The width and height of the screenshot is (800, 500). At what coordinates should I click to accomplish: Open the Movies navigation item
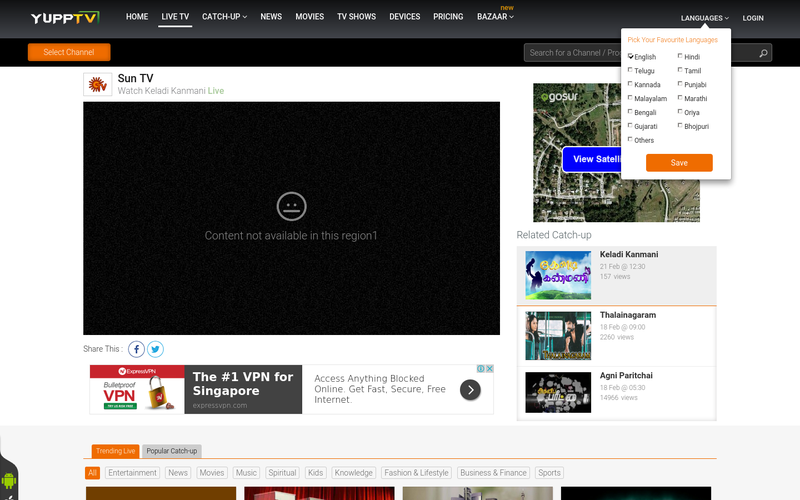coord(310,17)
